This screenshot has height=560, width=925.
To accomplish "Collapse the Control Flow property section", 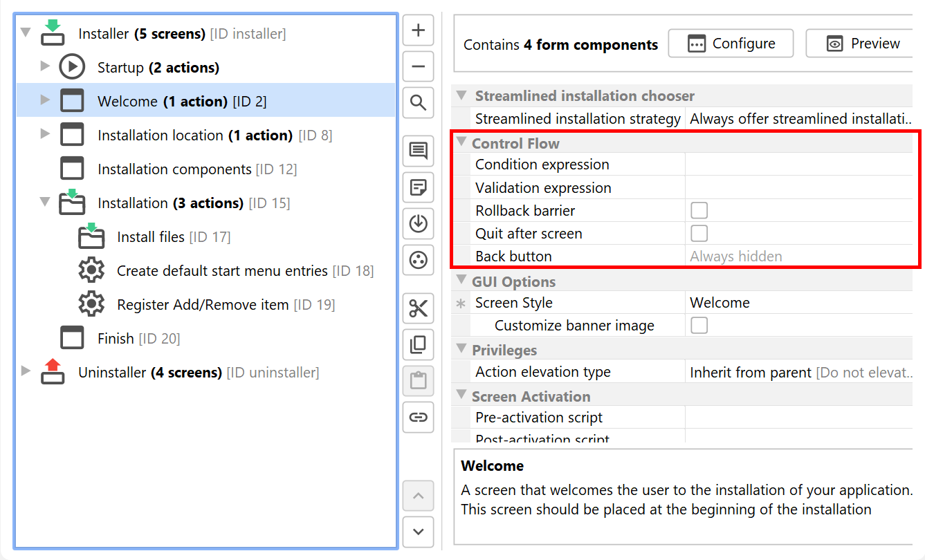I will tap(461, 143).
